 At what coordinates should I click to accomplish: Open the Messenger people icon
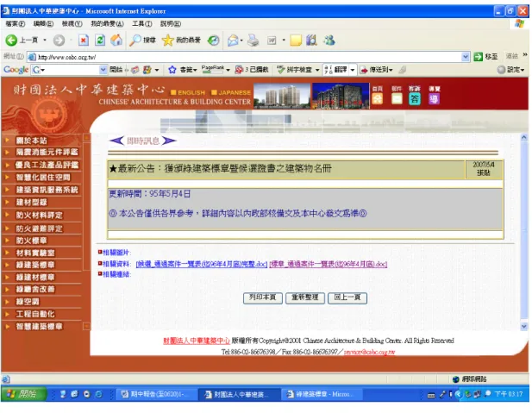[329, 41]
